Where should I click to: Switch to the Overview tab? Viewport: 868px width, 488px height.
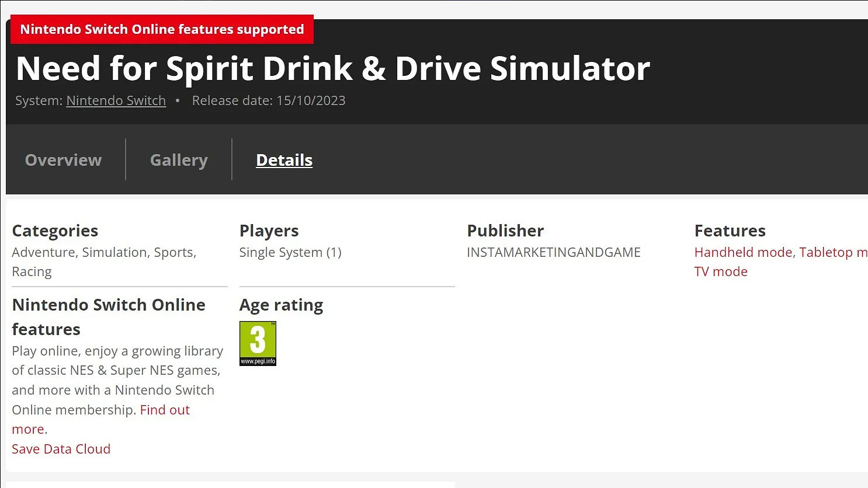63,160
